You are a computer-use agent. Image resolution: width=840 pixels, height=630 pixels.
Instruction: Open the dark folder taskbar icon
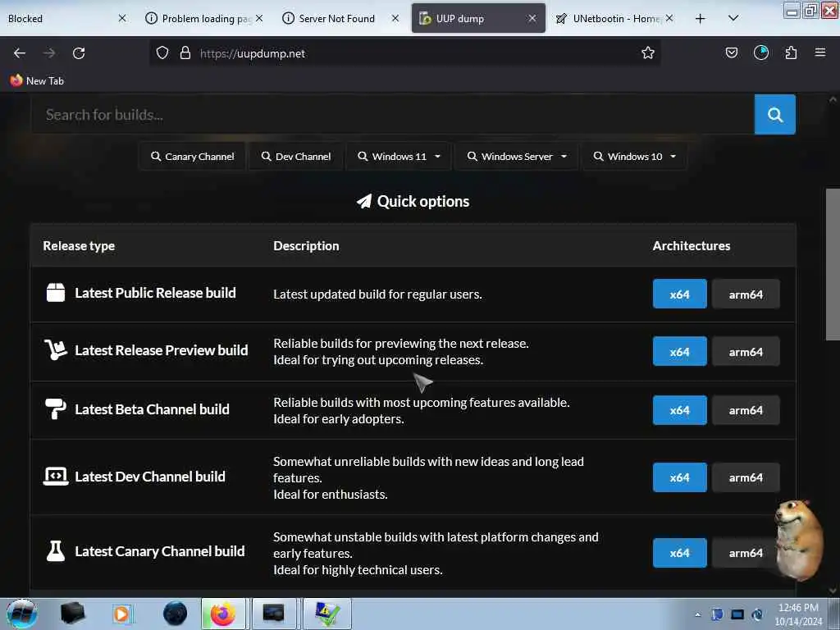click(x=72, y=614)
